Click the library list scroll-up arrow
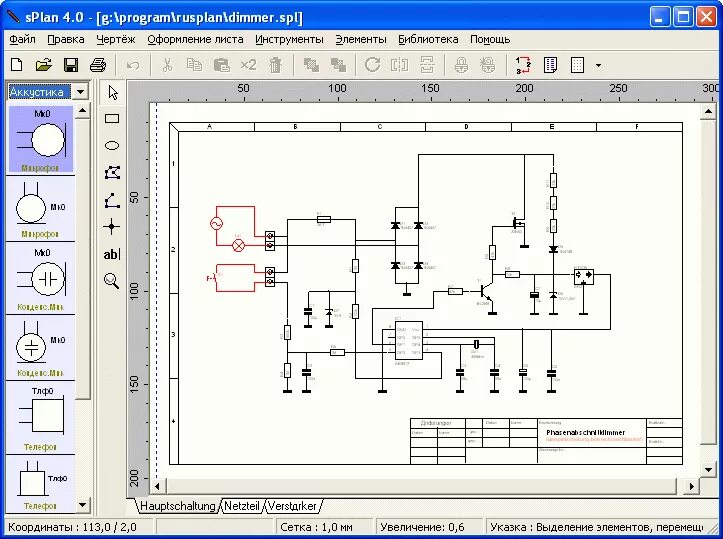723x539 pixels. 83,112
